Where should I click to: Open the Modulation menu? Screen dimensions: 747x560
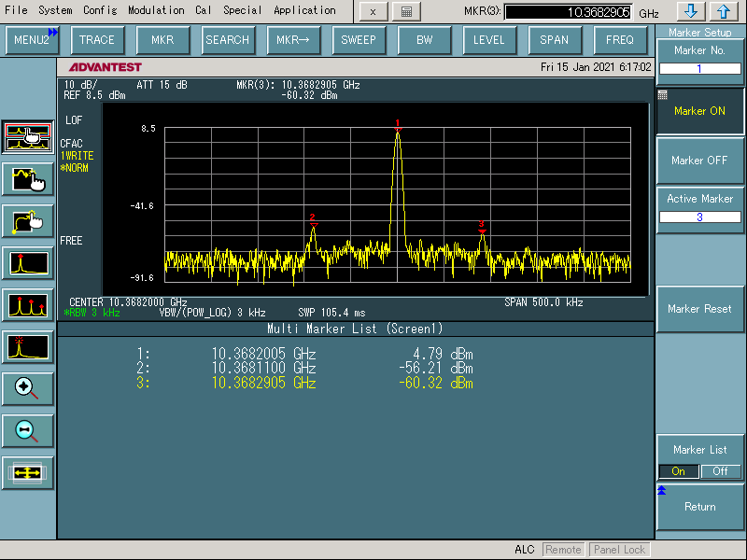click(x=156, y=10)
